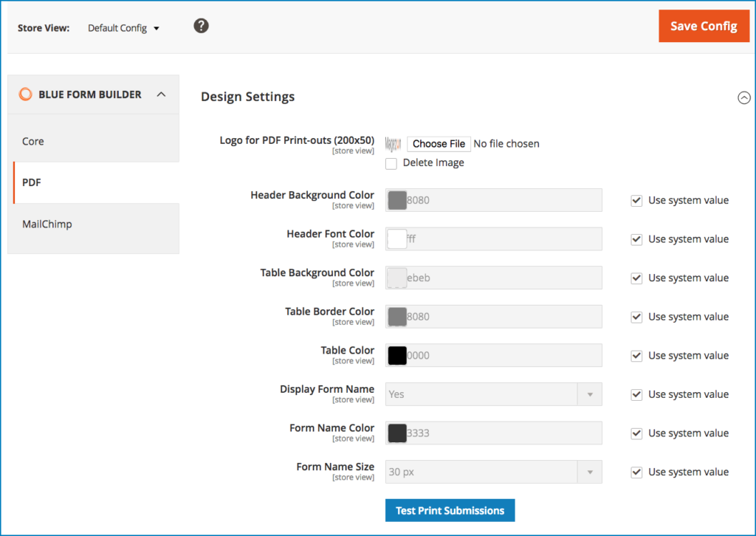Click the help question mark icon
756x536 pixels.
[x=201, y=26]
